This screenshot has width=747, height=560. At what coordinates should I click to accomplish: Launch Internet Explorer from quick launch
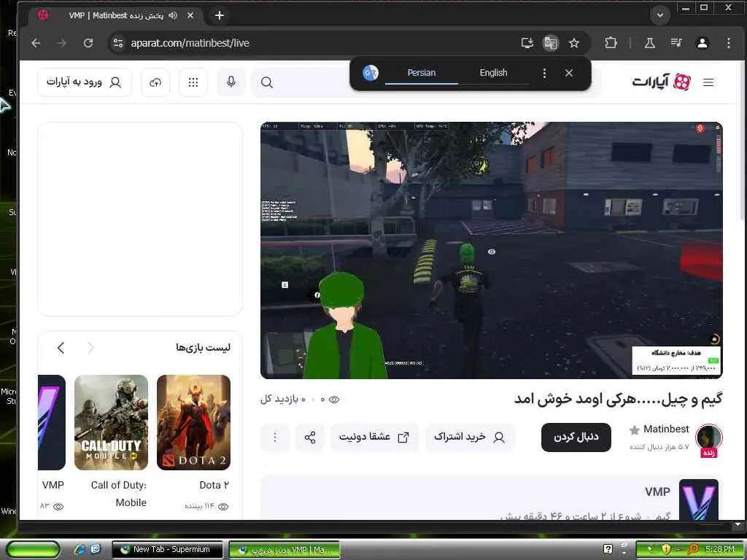pos(80,549)
